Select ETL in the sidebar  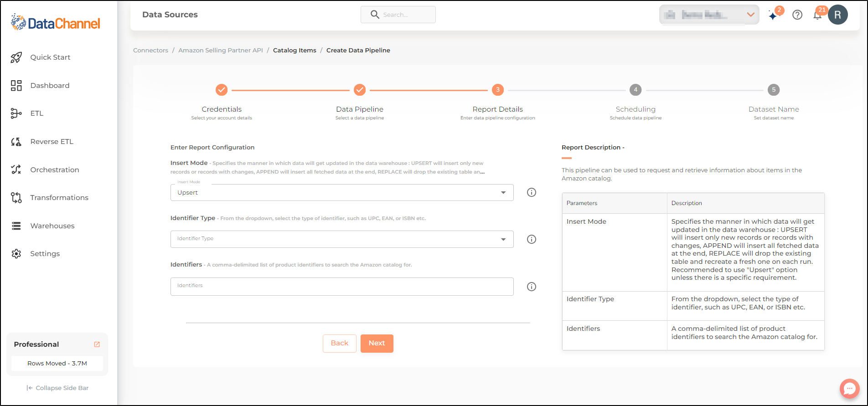click(x=37, y=113)
